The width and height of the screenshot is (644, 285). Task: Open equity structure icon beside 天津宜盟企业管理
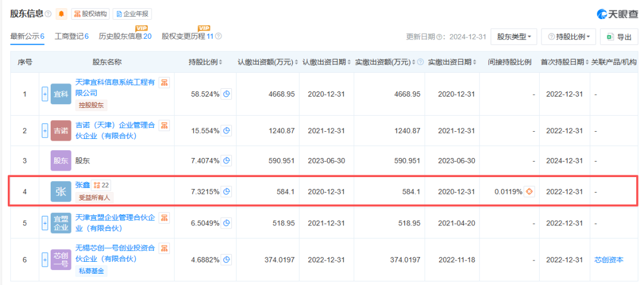(x=165, y=218)
